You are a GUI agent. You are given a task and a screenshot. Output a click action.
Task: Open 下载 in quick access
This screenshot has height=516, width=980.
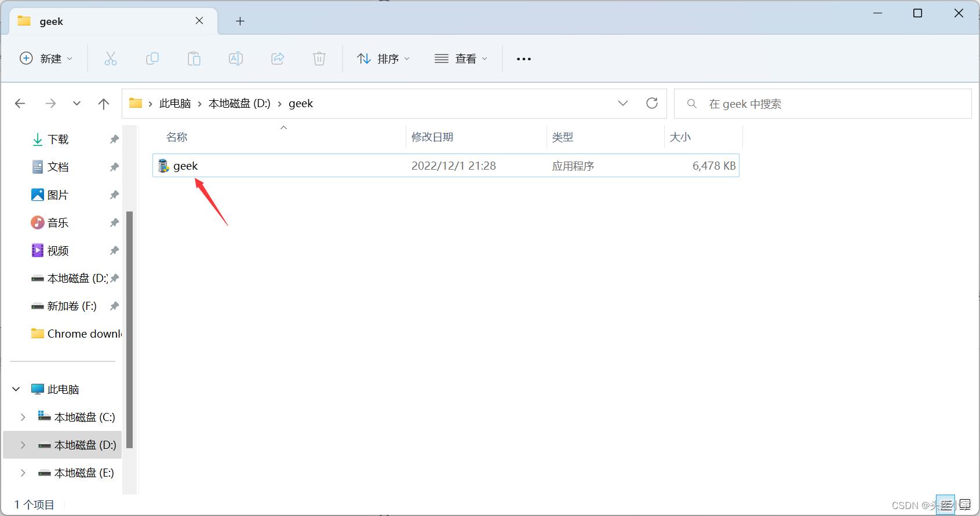coord(58,139)
